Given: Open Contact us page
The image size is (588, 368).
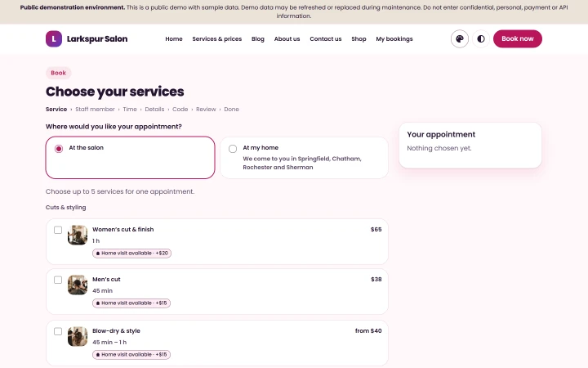Looking at the screenshot, I should (326, 38).
